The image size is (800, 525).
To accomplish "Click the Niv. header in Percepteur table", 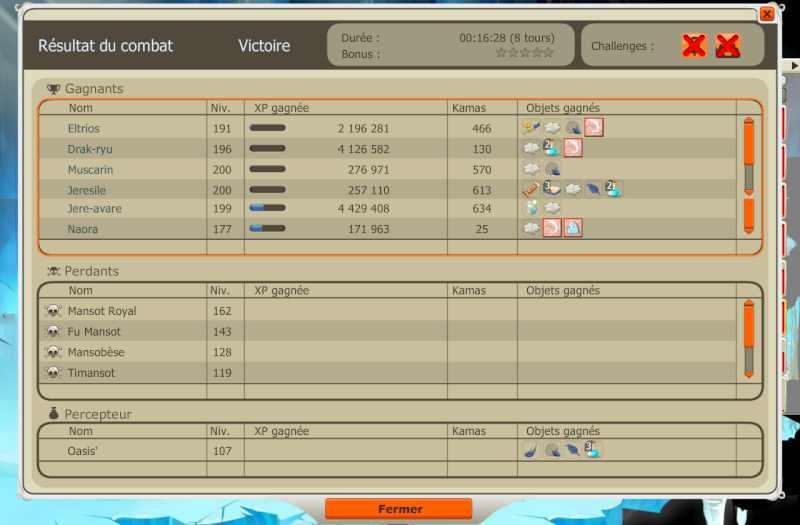I will (x=220, y=431).
